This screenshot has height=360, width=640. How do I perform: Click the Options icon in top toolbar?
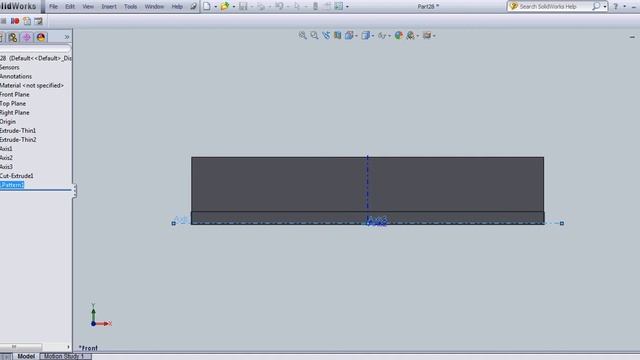coord(339,6)
